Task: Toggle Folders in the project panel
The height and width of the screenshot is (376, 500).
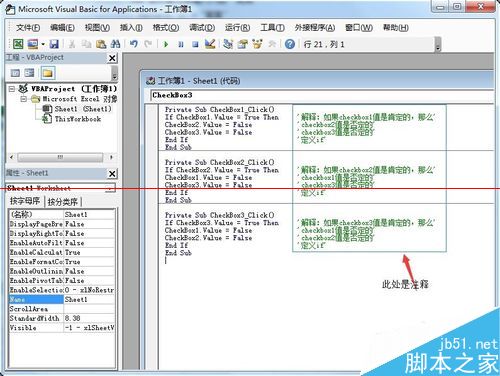Action: [x=48, y=73]
